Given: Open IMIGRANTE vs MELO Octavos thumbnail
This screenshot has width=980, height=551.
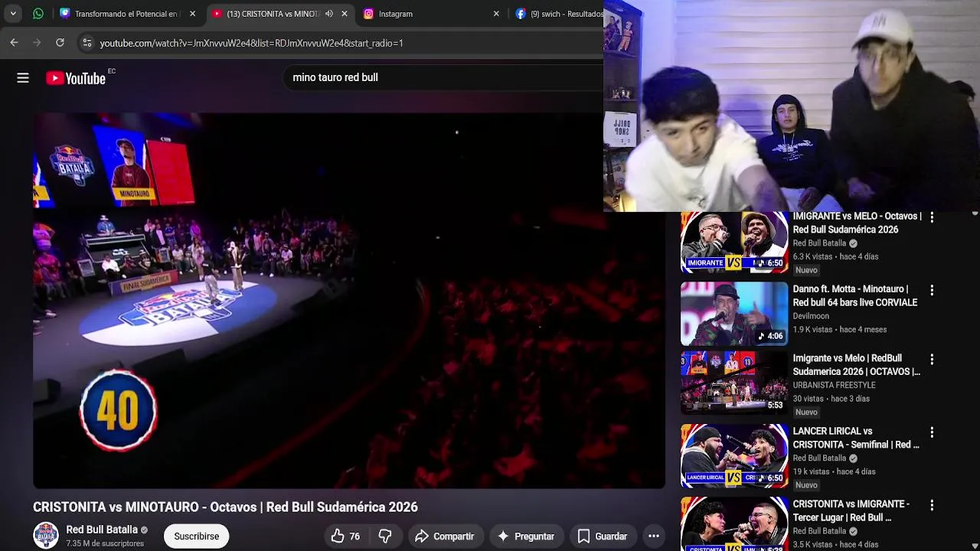Looking at the screenshot, I should pos(734,242).
